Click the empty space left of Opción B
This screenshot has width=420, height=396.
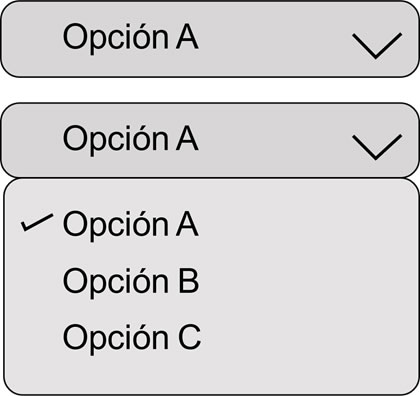coord(33,282)
